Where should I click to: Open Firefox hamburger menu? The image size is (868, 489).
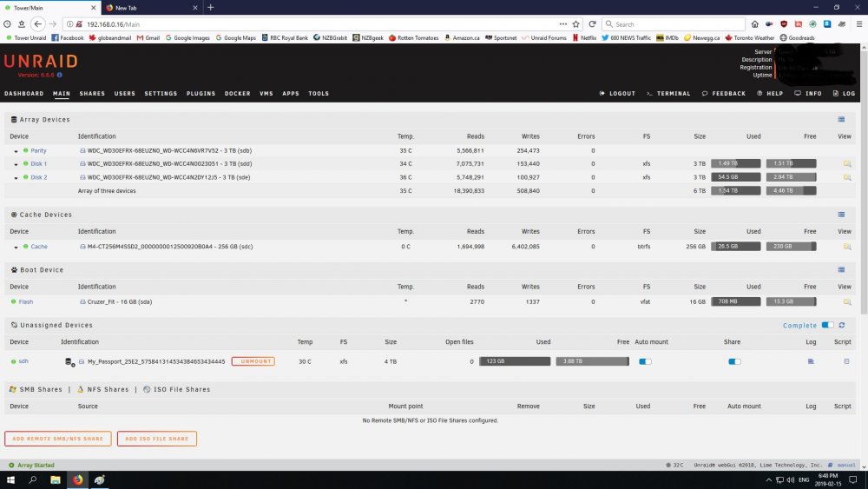(859, 23)
